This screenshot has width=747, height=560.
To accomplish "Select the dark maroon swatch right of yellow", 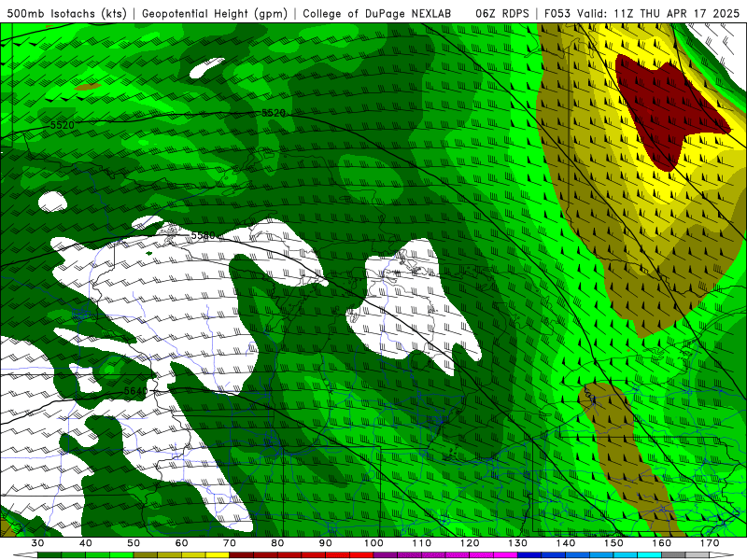I will (x=241, y=555).
